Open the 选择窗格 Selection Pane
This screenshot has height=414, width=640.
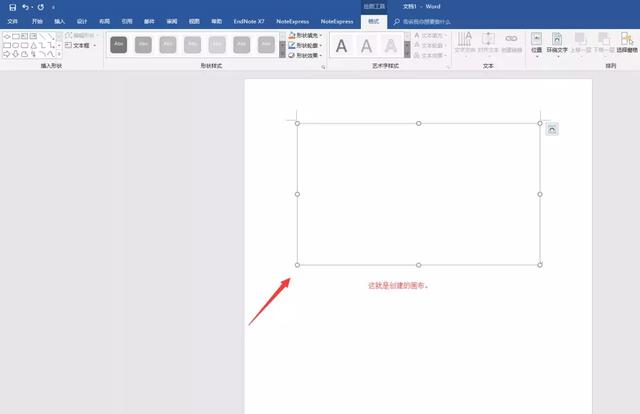click(627, 43)
